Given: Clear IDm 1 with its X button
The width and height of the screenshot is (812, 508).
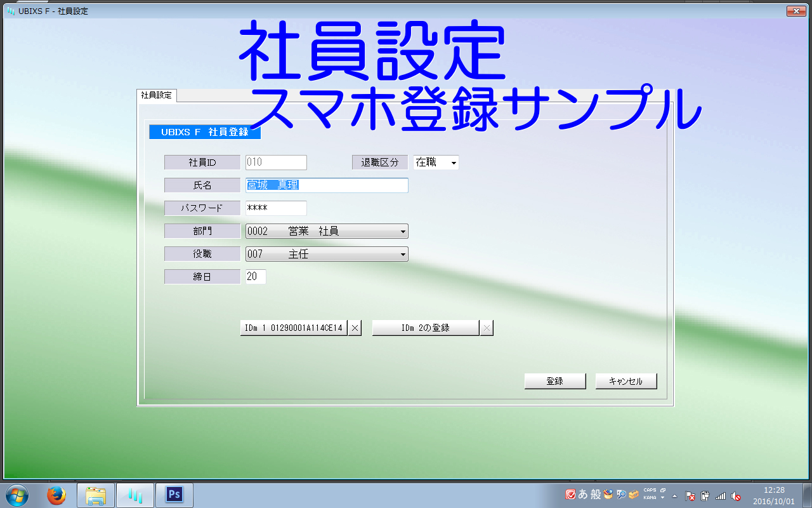Looking at the screenshot, I should click(355, 328).
